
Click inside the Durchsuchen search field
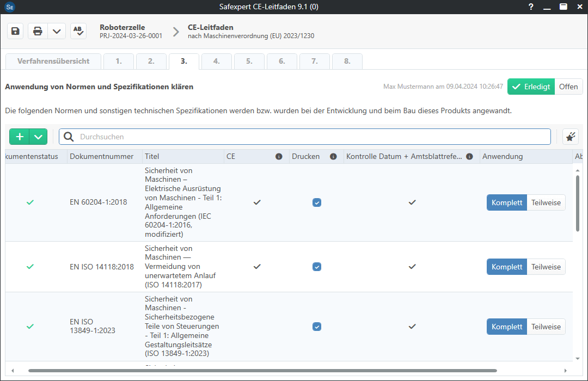point(218,137)
